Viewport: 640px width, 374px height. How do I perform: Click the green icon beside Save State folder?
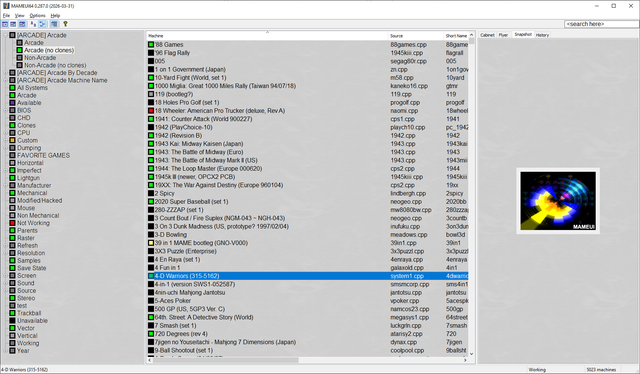(x=12, y=268)
